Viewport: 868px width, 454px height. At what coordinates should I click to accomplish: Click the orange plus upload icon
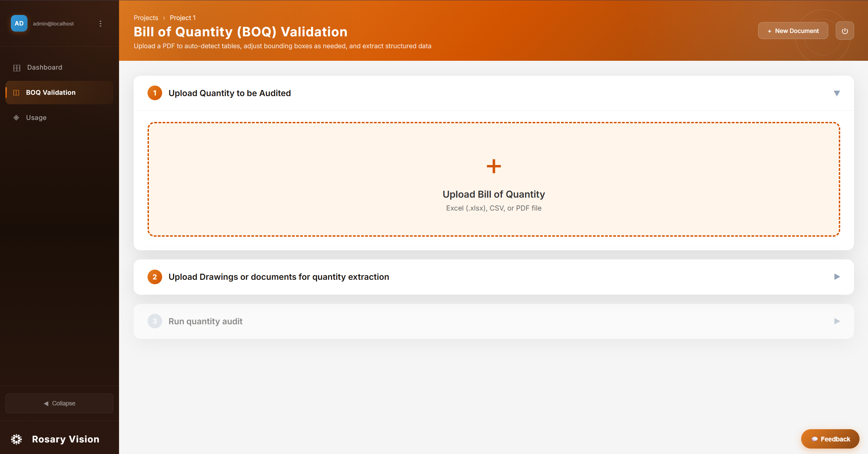point(494,166)
